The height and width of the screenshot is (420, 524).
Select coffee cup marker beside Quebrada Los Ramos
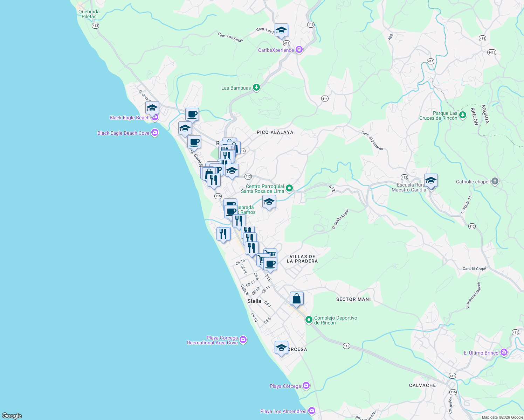coord(231,211)
